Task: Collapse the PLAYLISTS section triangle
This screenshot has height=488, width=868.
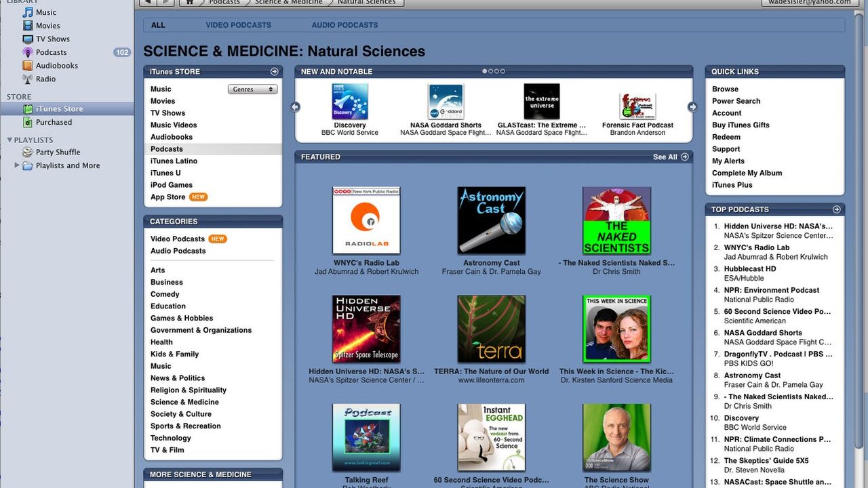Action: click(x=10, y=140)
